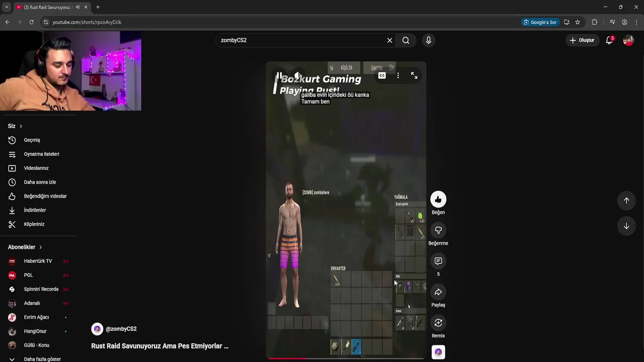Viewport: 644px width, 362px height.
Task: Open the Chrome three-dot menu
Action: 637,22
